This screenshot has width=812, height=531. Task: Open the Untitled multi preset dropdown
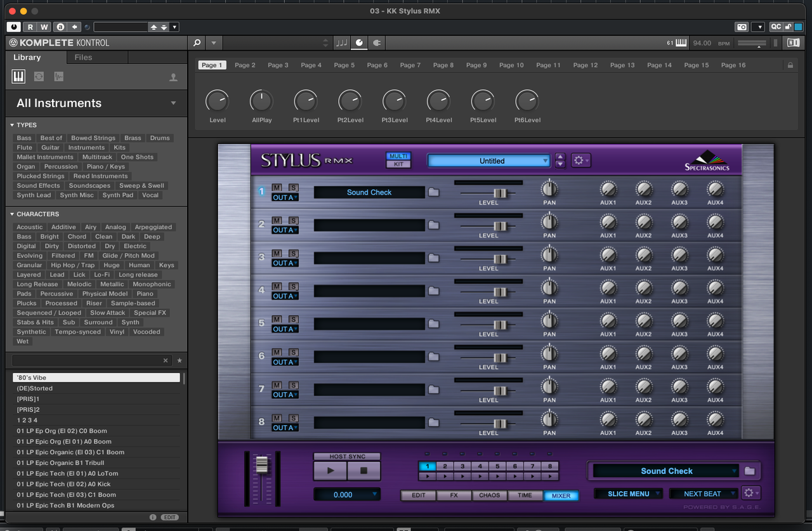(488, 161)
